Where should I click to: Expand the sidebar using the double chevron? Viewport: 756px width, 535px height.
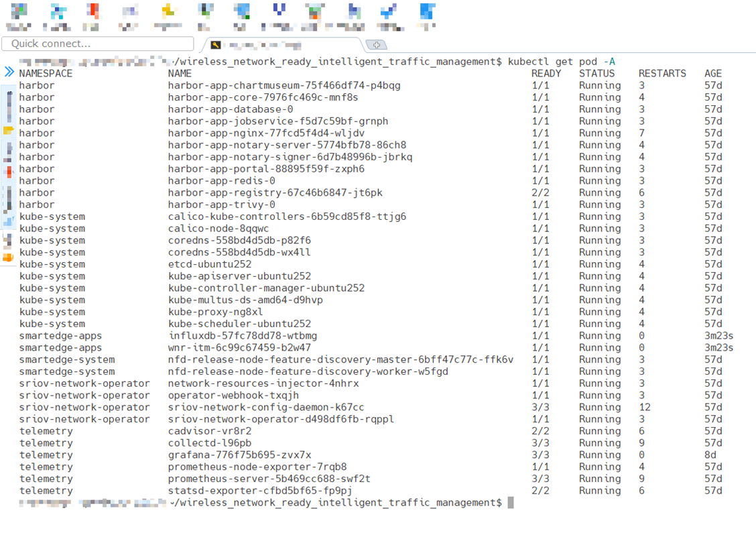(7, 70)
